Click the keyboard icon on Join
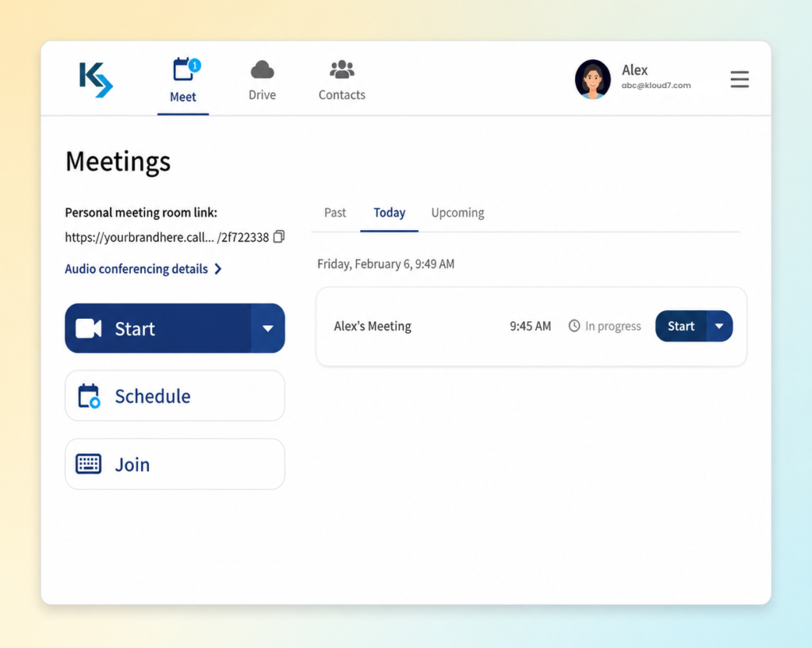Viewport: 812px width, 648px height. tap(89, 464)
